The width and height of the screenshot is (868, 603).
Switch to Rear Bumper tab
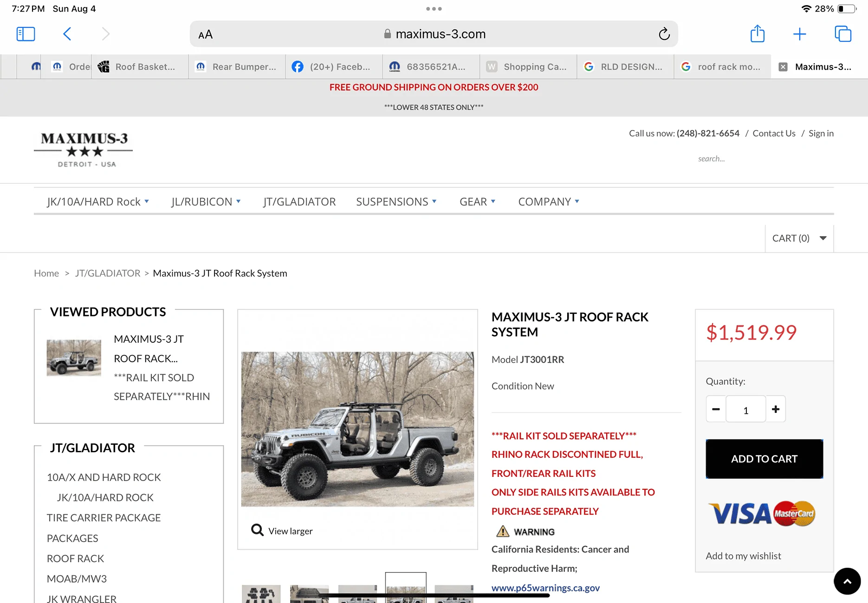237,67
